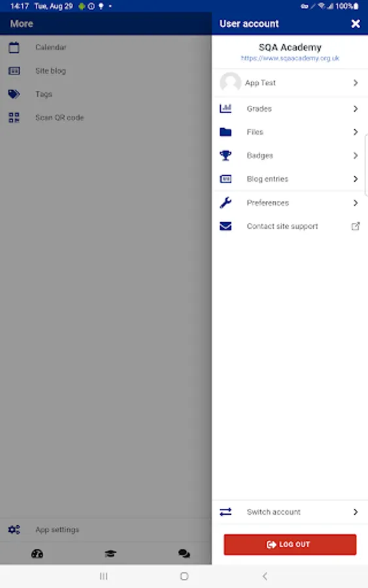Expand the Preferences chevron arrow
Screen dimensions: 368x588
pos(356,203)
